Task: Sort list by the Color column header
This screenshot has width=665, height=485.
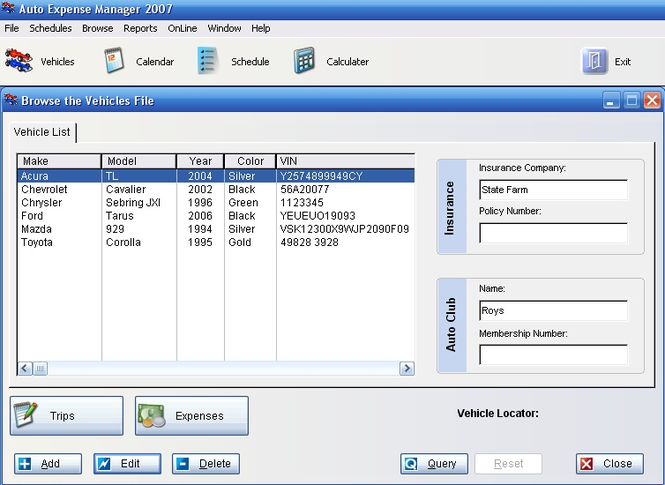Action: coord(250,161)
